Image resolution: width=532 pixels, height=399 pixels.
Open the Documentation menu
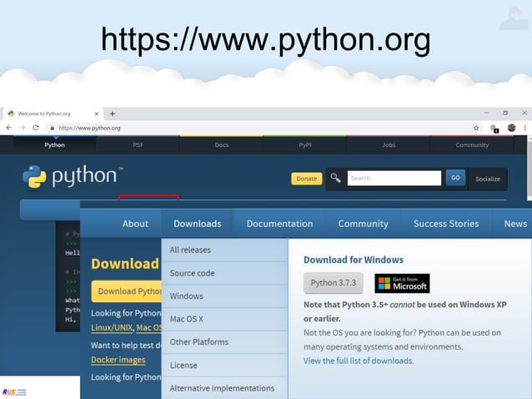pos(279,224)
